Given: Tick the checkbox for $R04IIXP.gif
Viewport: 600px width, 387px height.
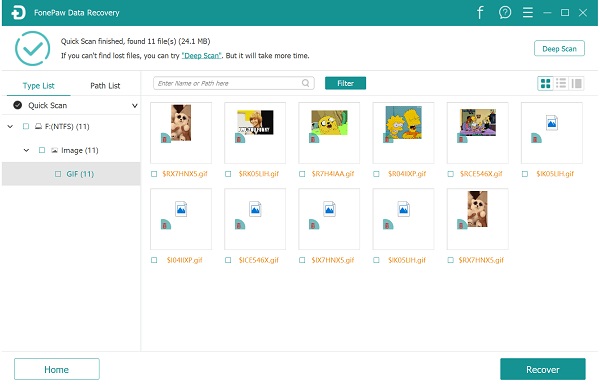Looking at the screenshot, I should [x=377, y=174].
